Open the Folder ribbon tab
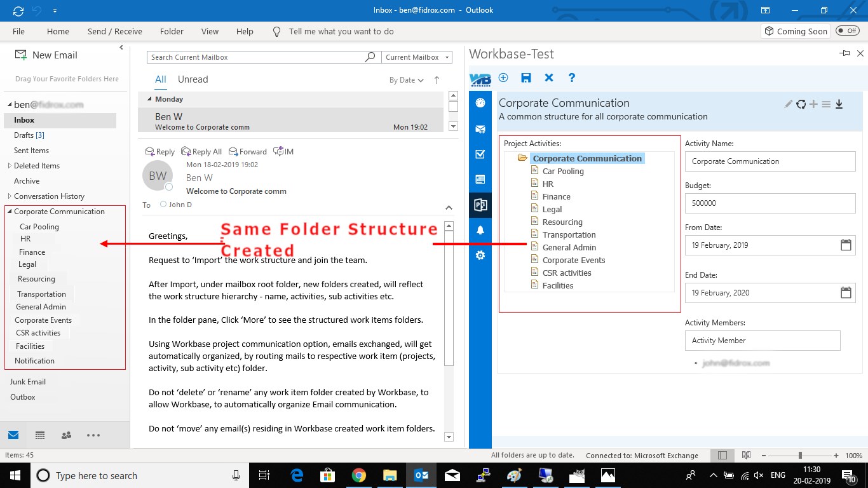This screenshot has height=488, width=868. pyautogui.click(x=172, y=31)
